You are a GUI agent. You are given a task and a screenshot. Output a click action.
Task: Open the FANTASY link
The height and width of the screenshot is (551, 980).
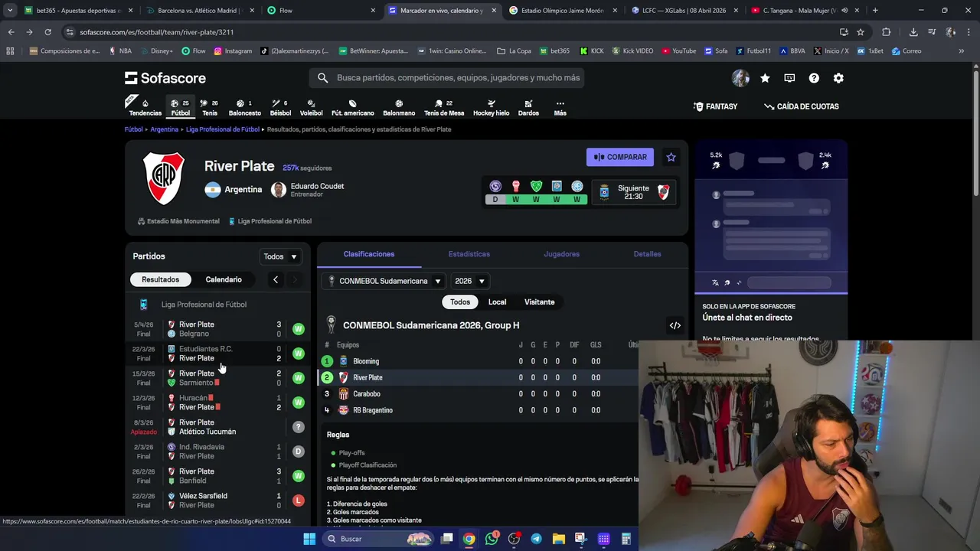(x=715, y=106)
